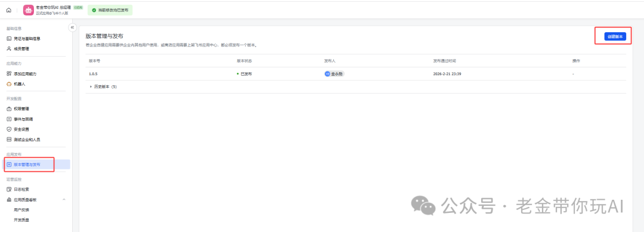
Task: Click the pink robot app avatar
Action: click(x=29, y=10)
